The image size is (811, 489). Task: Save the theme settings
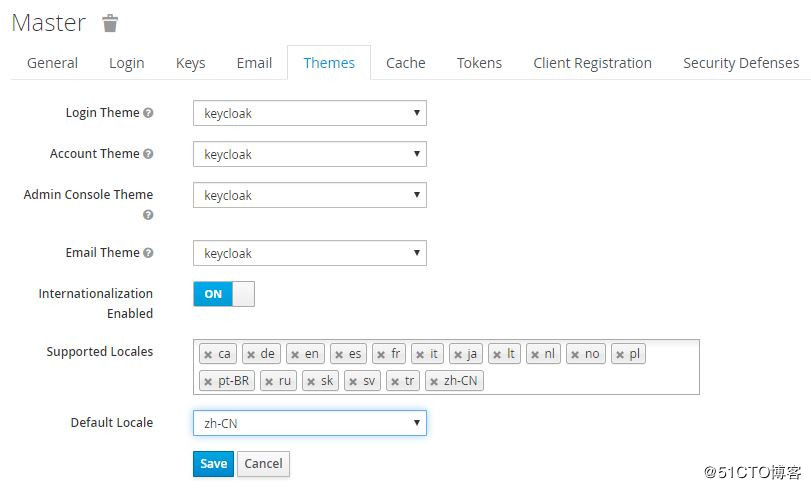(x=213, y=463)
